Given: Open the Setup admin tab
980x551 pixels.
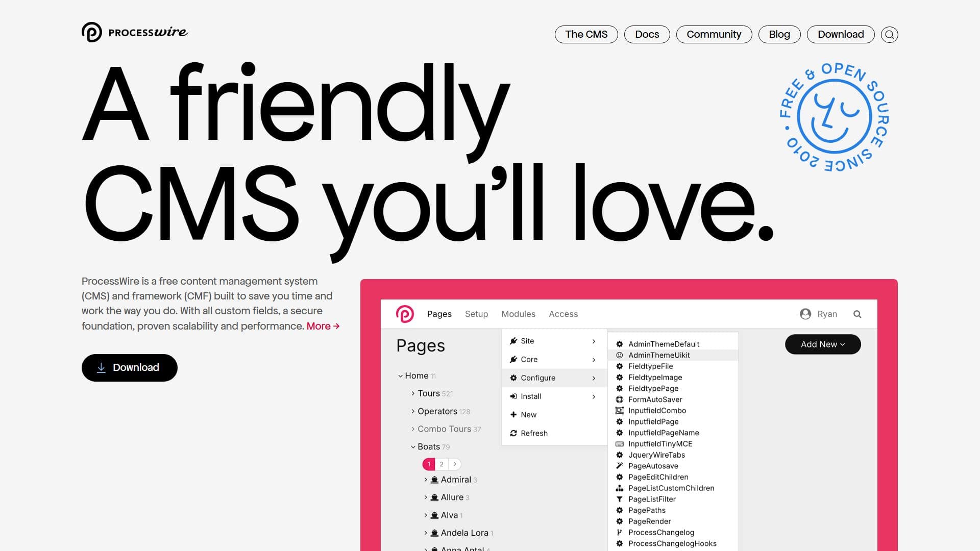Looking at the screenshot, I should click(x=476, y=314).
